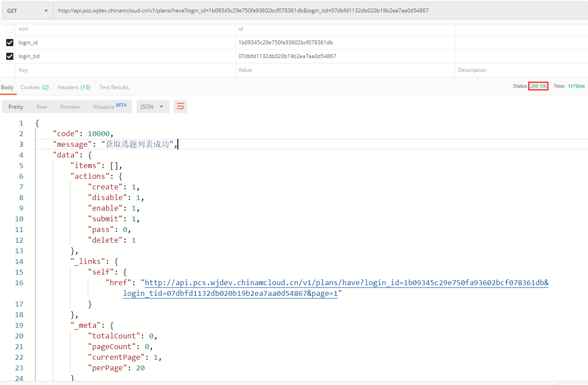Viewport: 588px width, 385px height.
Task: Open the self href link in response
Action: [x=346, y=283]
